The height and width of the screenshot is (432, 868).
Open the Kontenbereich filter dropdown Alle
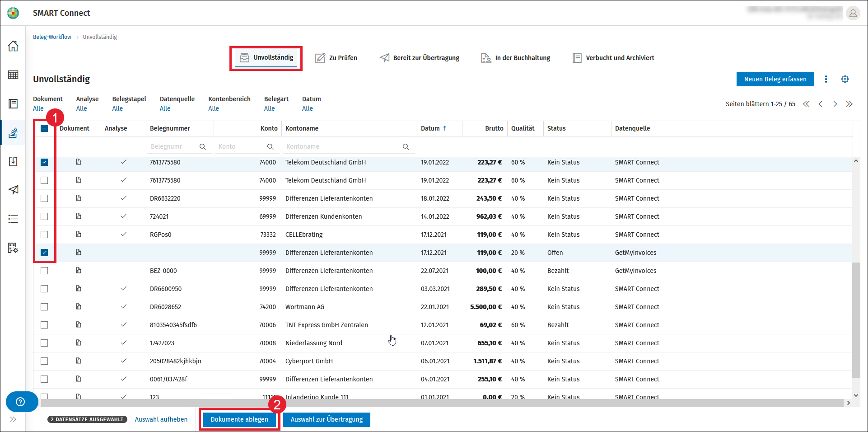214,108
